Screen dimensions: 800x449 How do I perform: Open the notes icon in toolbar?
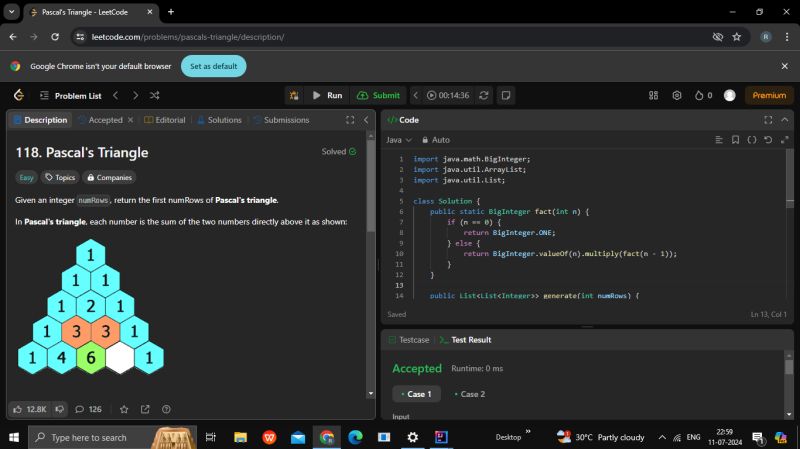[506, 95]
